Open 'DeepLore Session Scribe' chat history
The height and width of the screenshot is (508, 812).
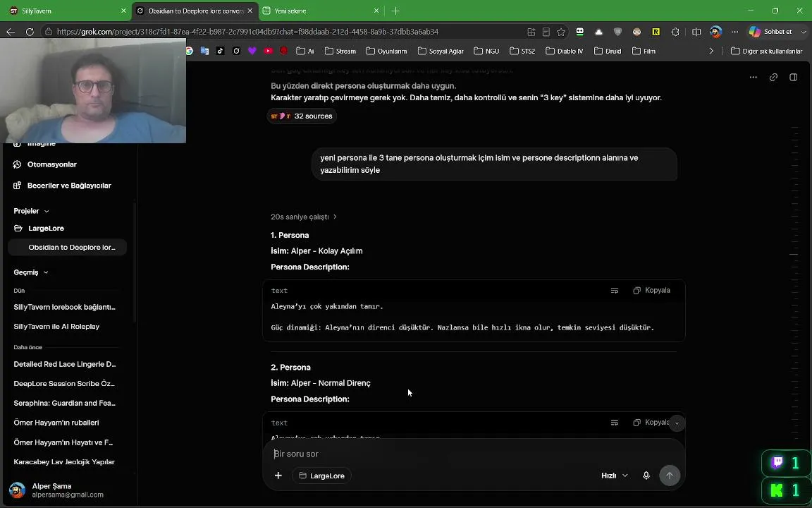65,384
